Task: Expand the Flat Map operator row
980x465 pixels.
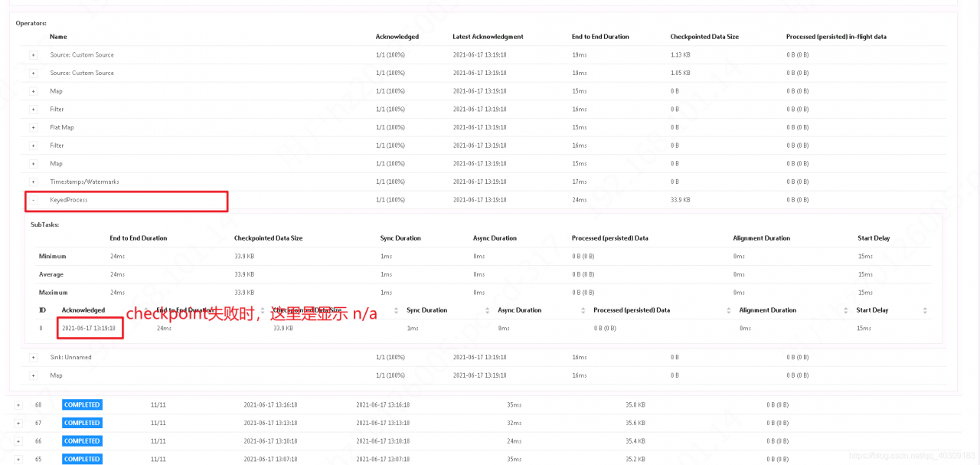Action: coord(33,128)
